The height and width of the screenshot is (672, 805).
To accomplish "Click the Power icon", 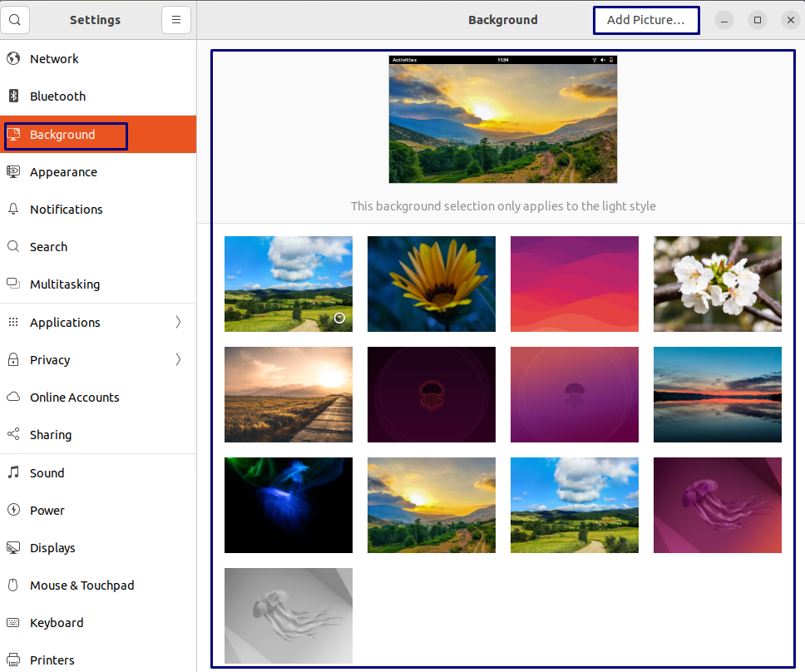I will tap(13, 510).
